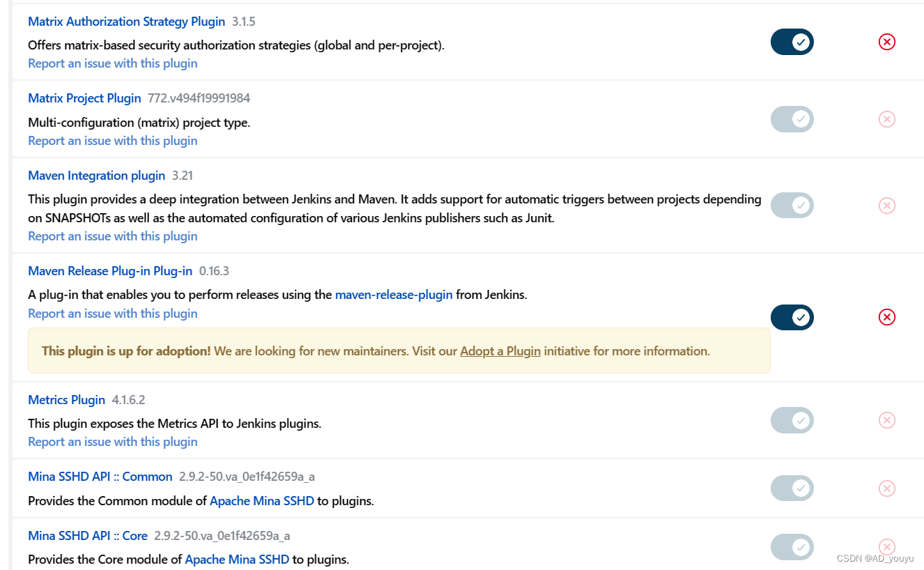This screenshot has height=570, width=924.
Task: Report an issue with Matrix Authorization Strategy Plugin
Action: [x=112, y=63]
